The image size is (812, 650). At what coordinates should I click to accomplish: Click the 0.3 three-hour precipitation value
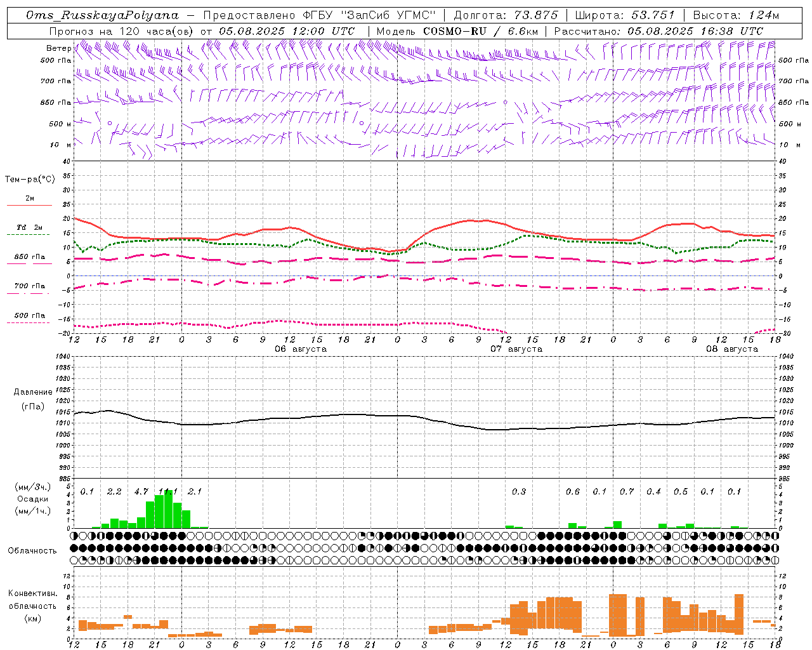click(519, 491)
